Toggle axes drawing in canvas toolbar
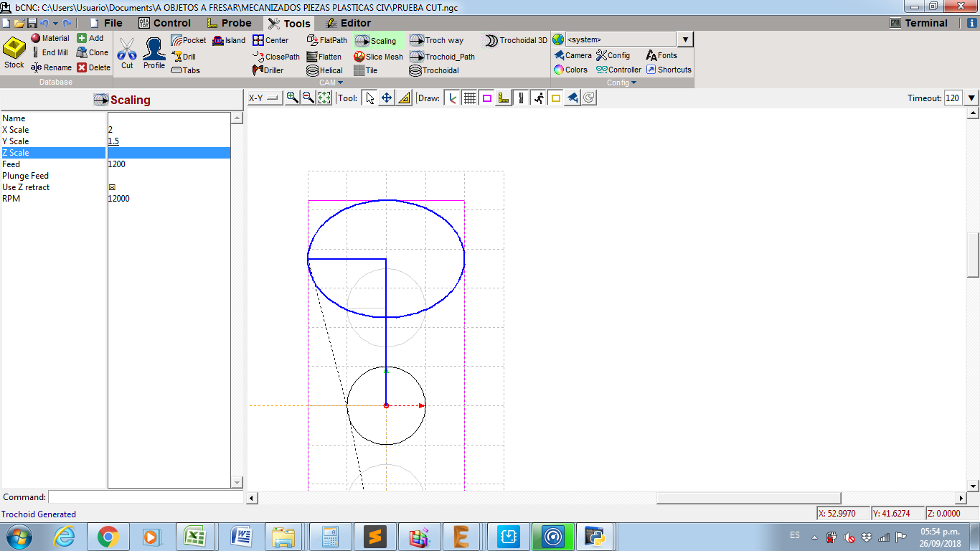Screen dimensions: 980x551 pyautogui.click(x=452, y=98)
